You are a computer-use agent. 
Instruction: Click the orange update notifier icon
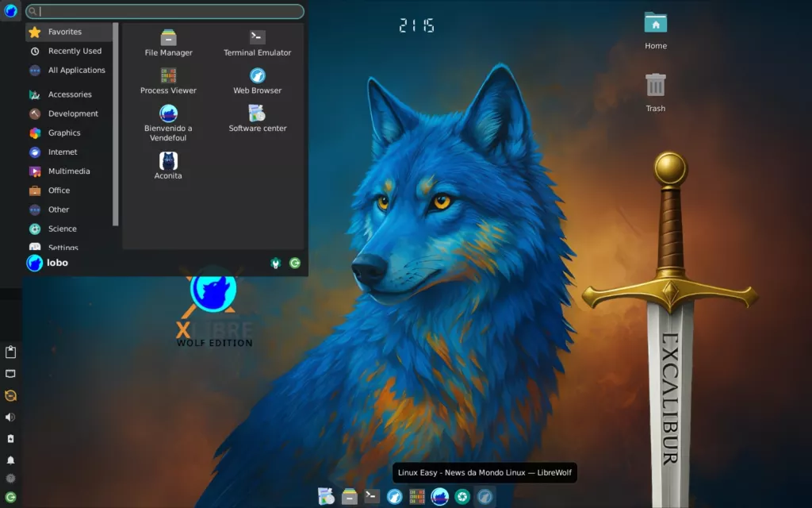(x=10, y=395)
